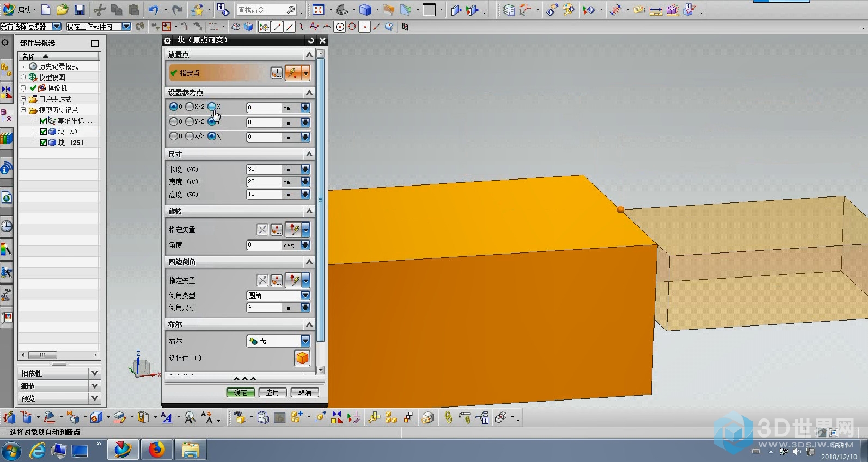The image size is (868, 462).
Task: Click the inferred point lightning icon
Action: click(x=293, y=72)
